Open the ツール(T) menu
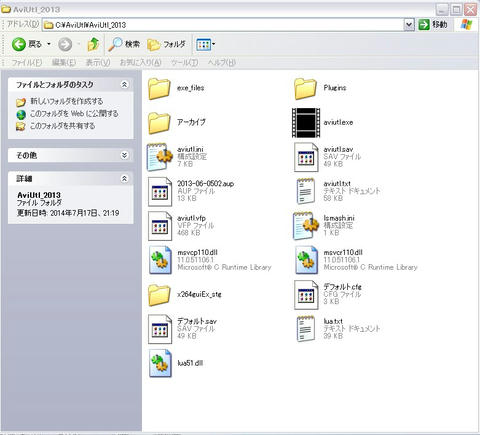The image size is (480, 435). click(184, 62)
